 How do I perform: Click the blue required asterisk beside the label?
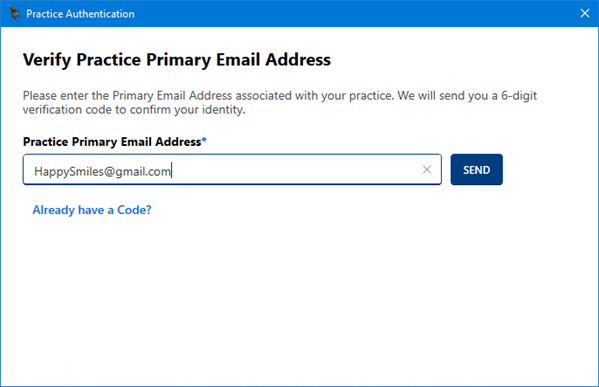click(204, 140)
